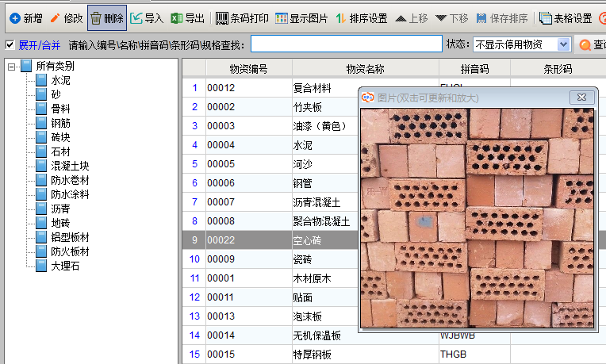Select 防水涂料 category in tree
Screen dimensions: 606x364
pos(70,194)
